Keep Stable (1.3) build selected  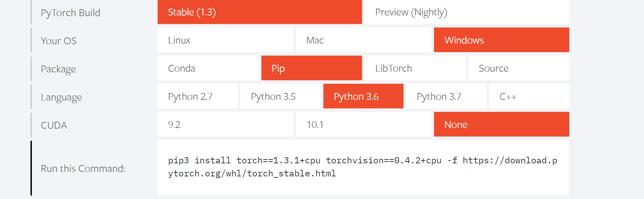[260, 12]
